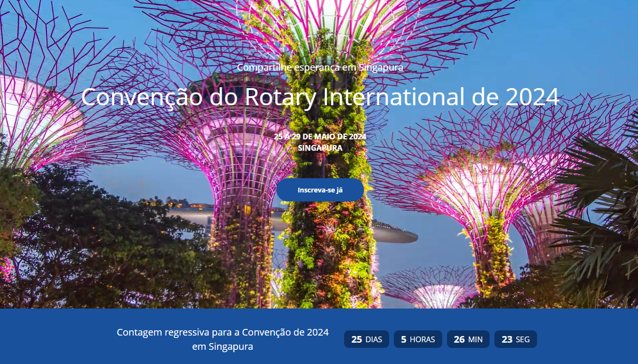Select the SEG unit label
The height and width of the screenshot is (364, 638).
[522, 339]
